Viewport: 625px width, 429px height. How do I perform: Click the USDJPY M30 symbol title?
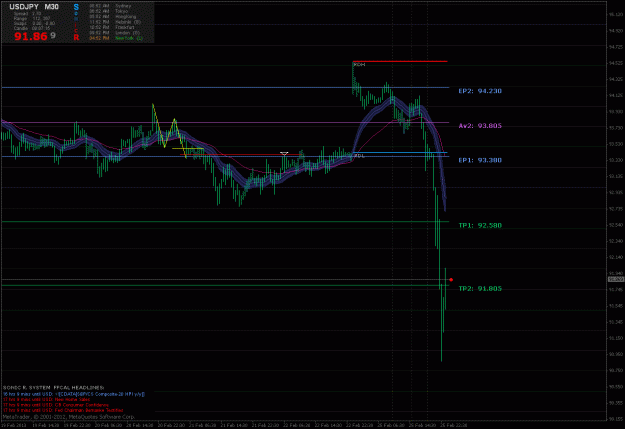34,7
